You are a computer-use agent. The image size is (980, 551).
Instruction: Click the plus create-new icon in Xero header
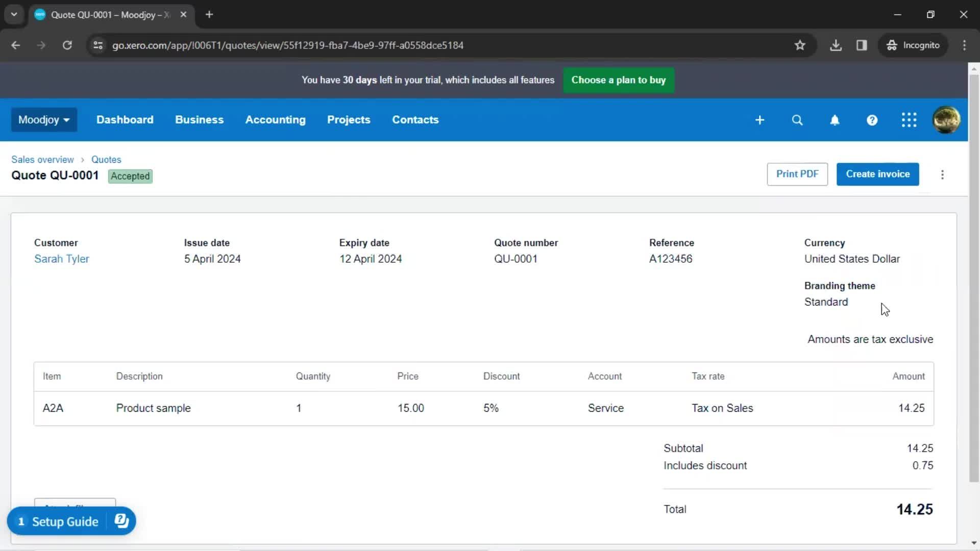pyautogui.click(x=759, y=120)
